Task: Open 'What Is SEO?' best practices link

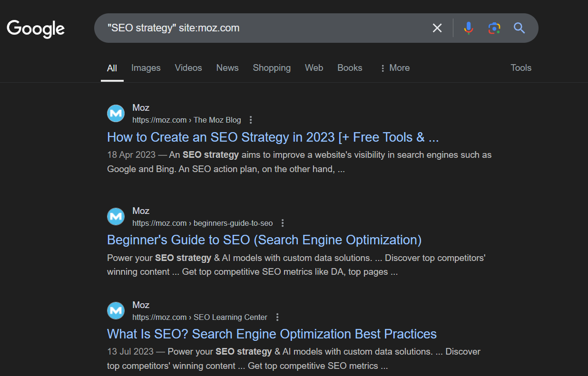Action: pyautogui.click(x=272, y=334)
